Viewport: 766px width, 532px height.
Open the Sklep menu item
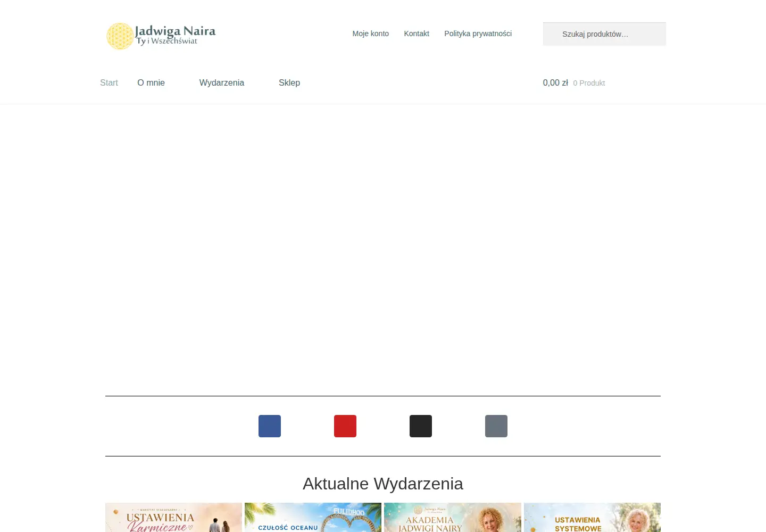click(289, 82)
